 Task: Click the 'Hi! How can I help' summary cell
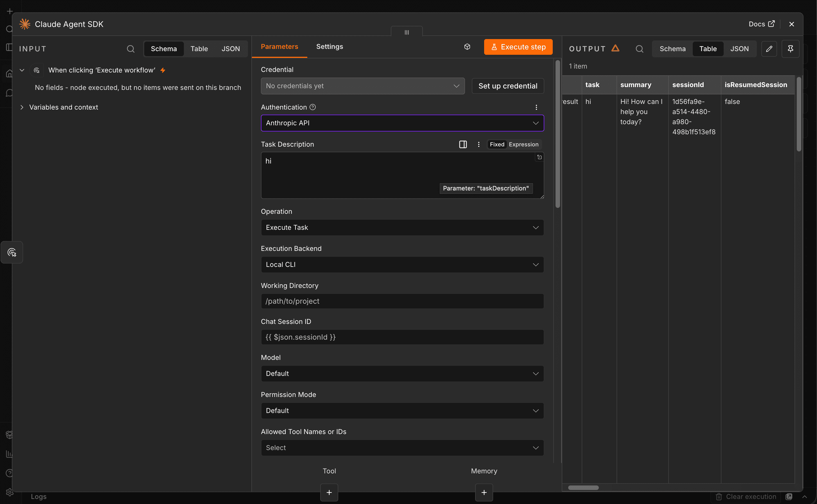[x=641, y=112]
